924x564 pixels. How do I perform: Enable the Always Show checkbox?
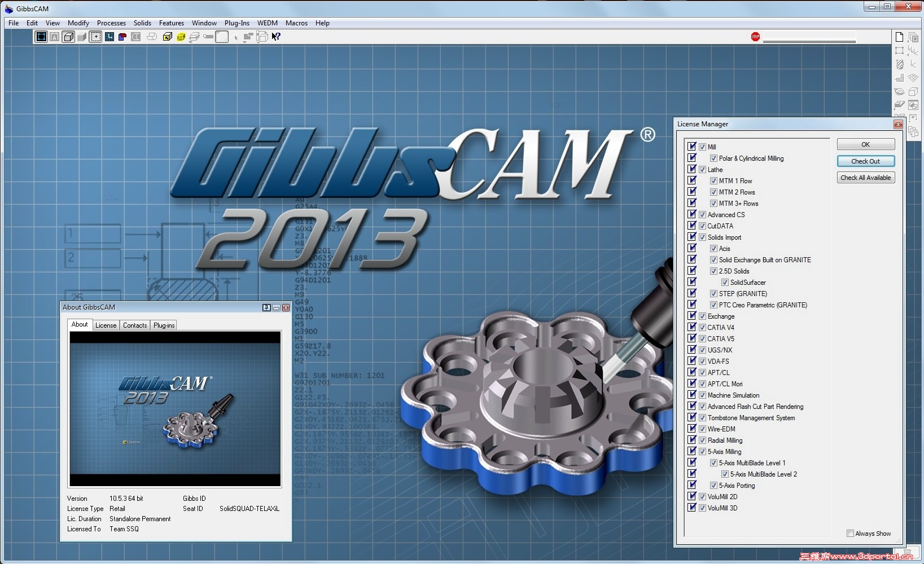pyautogui.click(x=850, y=533)
